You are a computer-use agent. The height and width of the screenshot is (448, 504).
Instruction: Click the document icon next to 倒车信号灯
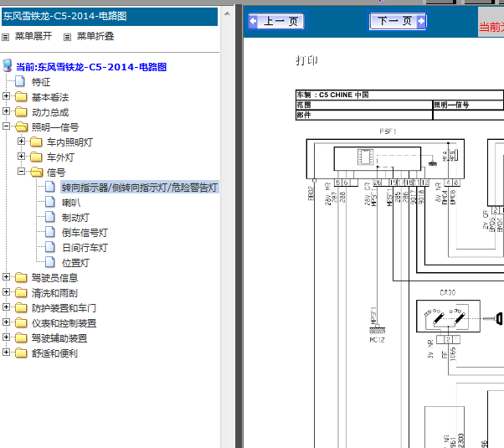point(50,232)
